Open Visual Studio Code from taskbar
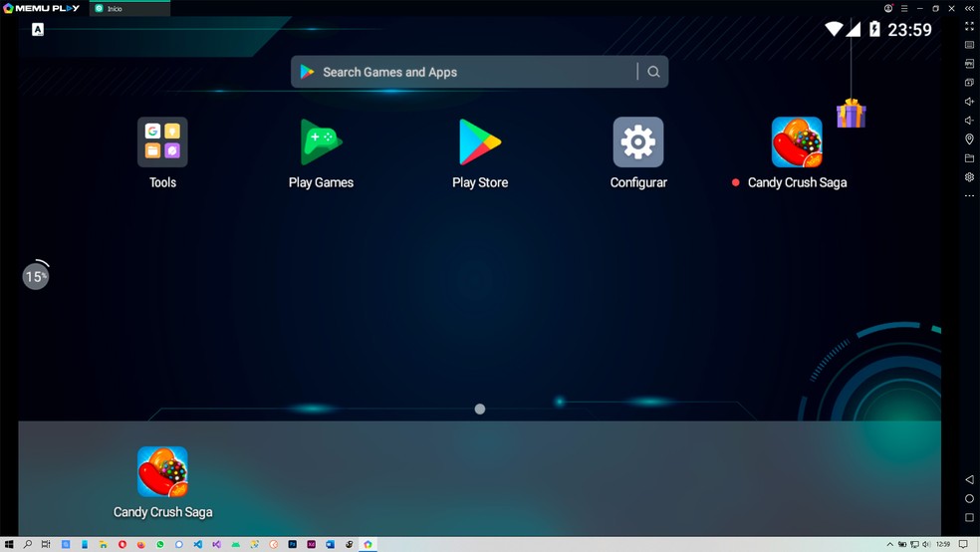 [197, 544]
